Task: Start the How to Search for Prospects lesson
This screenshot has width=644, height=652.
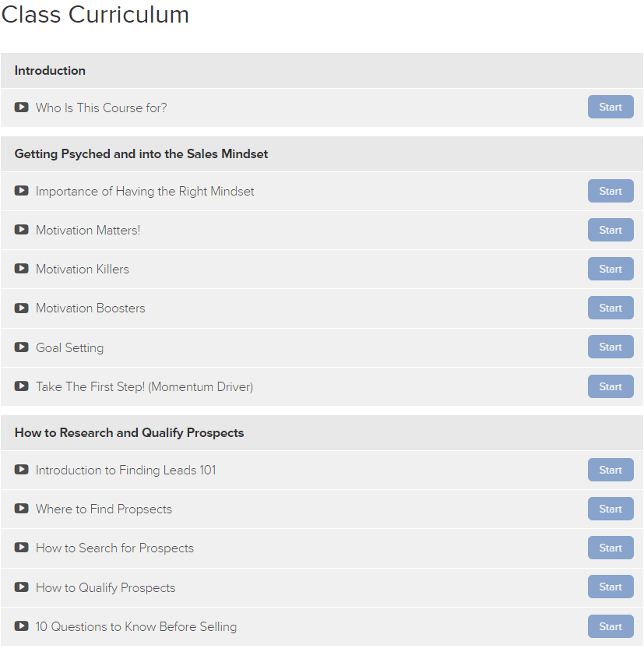Action: point(611,548)
